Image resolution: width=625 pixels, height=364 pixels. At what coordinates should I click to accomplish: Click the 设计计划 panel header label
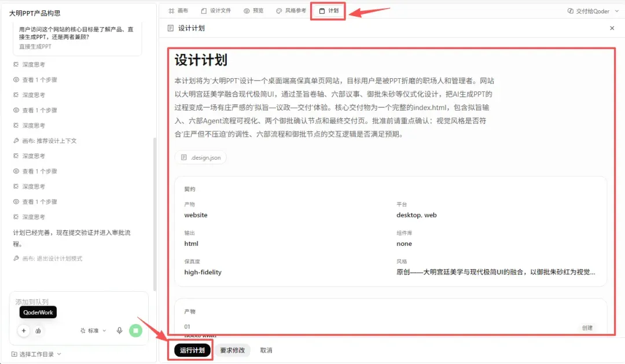point(192,28)
